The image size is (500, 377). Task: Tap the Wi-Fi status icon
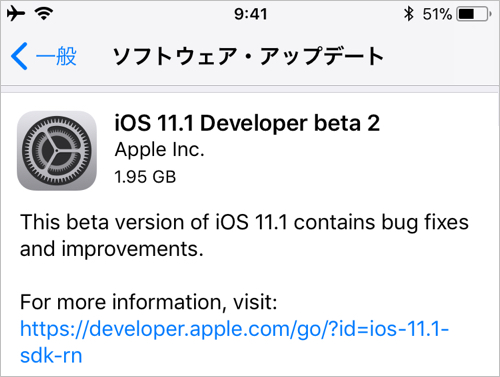tap(44, 14)
